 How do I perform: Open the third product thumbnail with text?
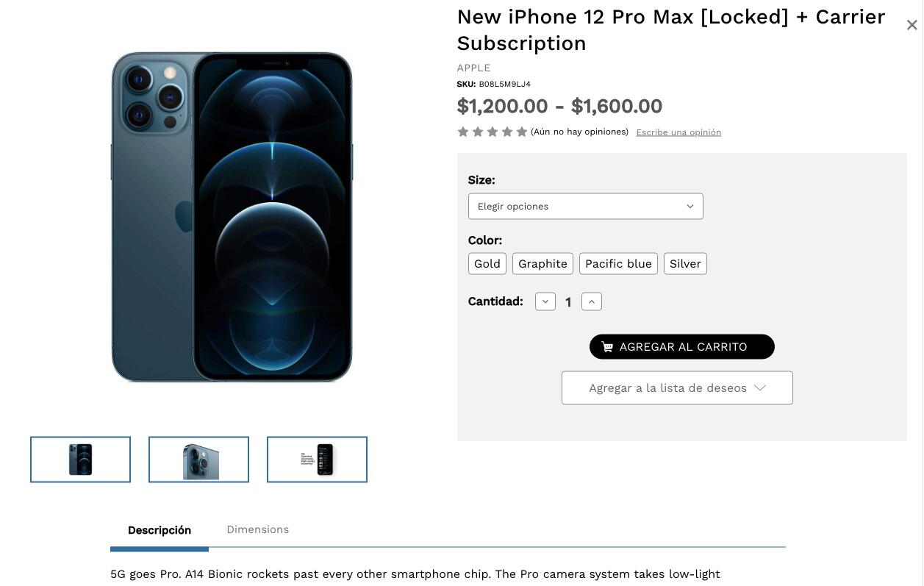pos(317,460)
